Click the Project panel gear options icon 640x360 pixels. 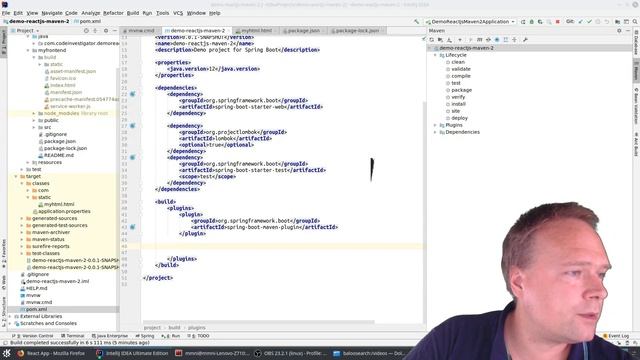pyautogui.click(x=106, y=31)
